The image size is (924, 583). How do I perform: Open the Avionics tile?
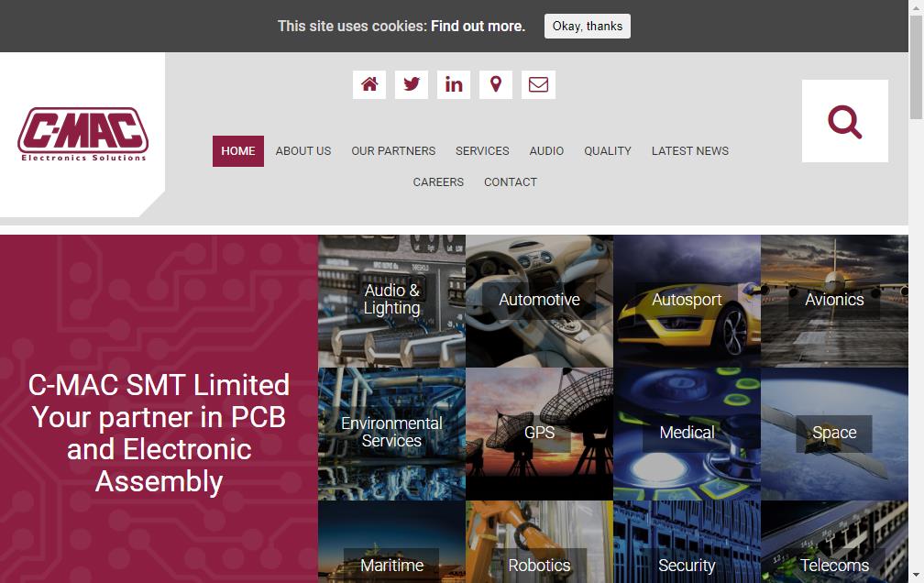pos(834,302)
